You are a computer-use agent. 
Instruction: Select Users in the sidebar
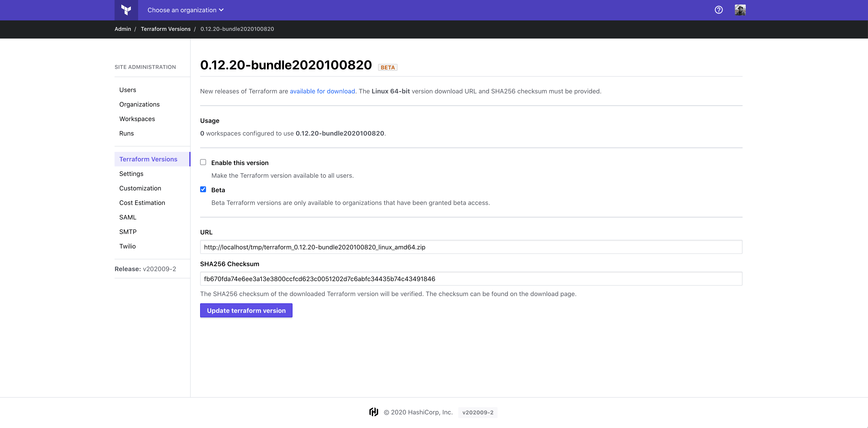tap(127, 90)
